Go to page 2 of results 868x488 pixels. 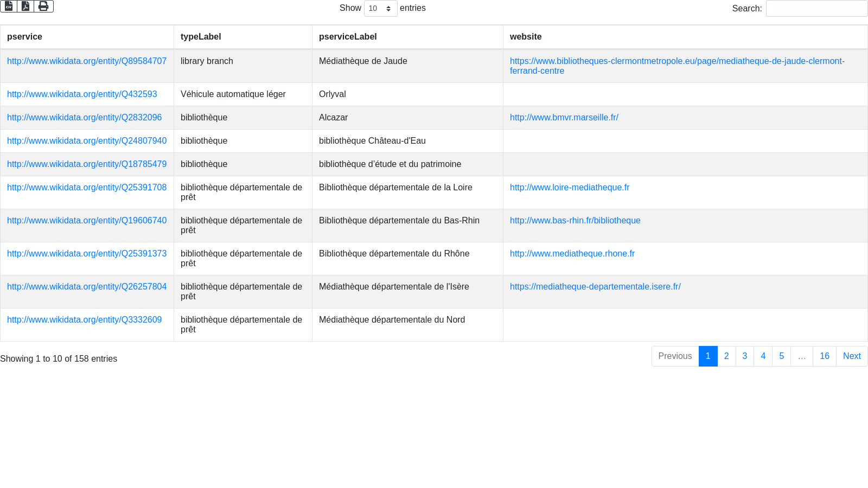(726, 356)
